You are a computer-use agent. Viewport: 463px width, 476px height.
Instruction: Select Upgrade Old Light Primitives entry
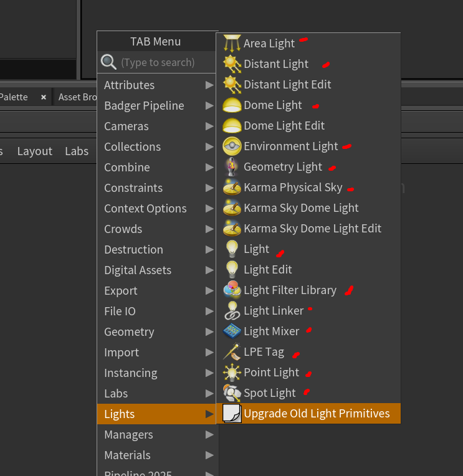[x=317, y=414]
